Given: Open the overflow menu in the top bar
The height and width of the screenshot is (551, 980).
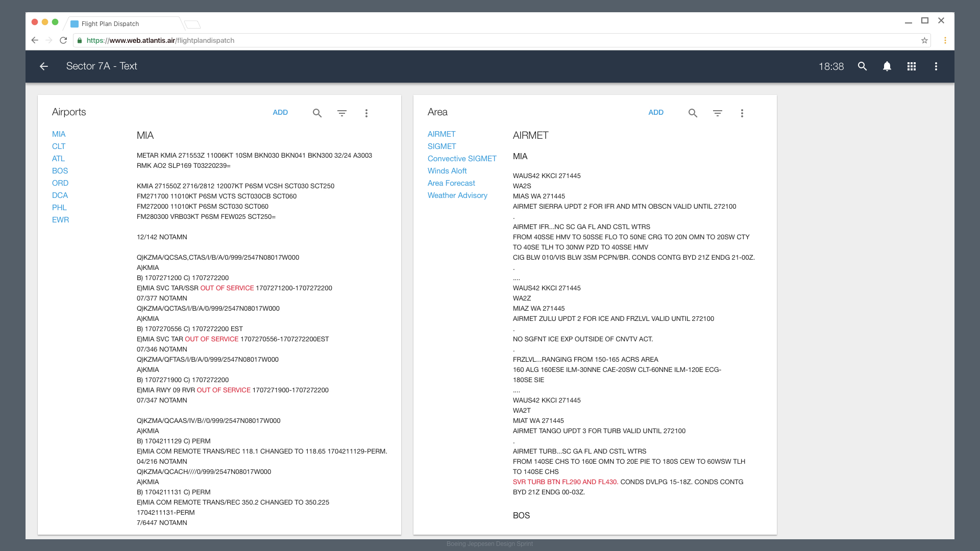Looking at the screenshot, I should pyautogui.click(x=936, y=66).
